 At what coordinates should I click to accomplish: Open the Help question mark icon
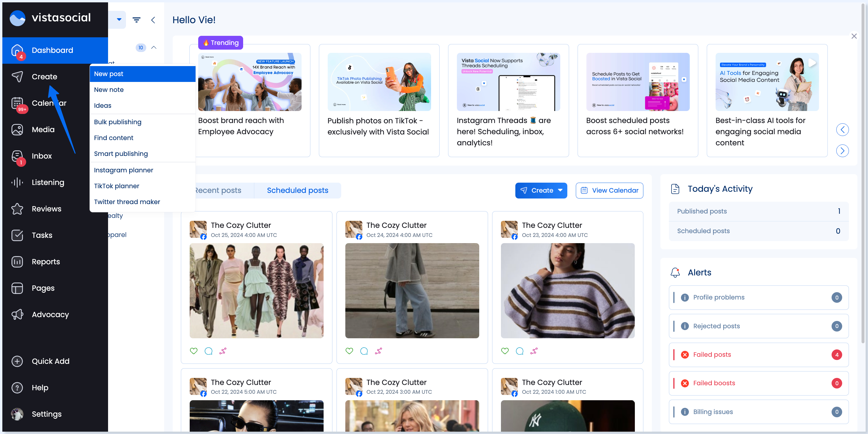point(17,388)
